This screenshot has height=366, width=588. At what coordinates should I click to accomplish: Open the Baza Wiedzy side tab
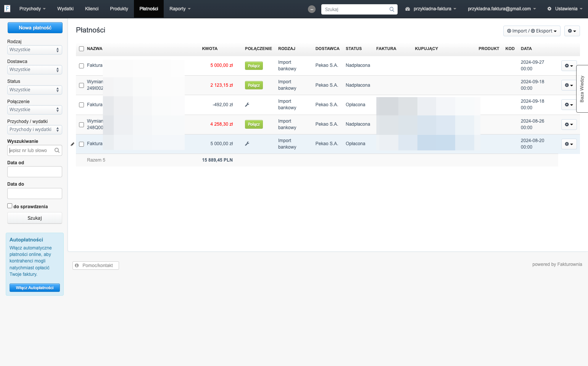[x=582, y=89]
